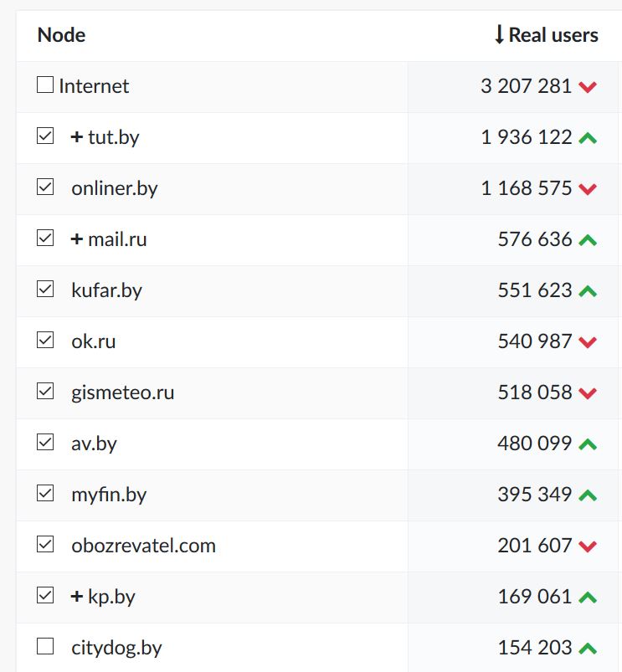The width and height of the screenshot is (622, 672).
Task: Sort table by Real users header
Action: [x=553, y=35]
